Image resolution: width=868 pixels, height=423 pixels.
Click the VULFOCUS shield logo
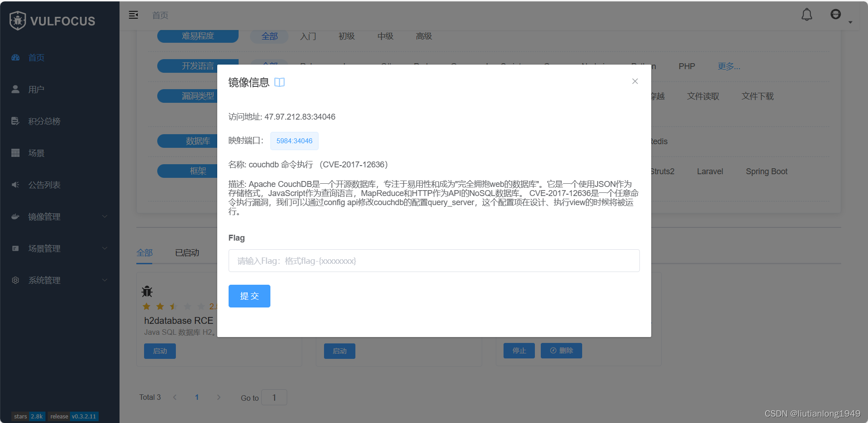18,20
